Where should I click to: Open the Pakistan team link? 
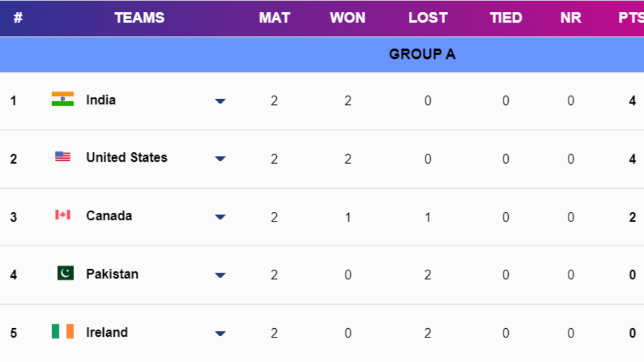click(112, 274)
